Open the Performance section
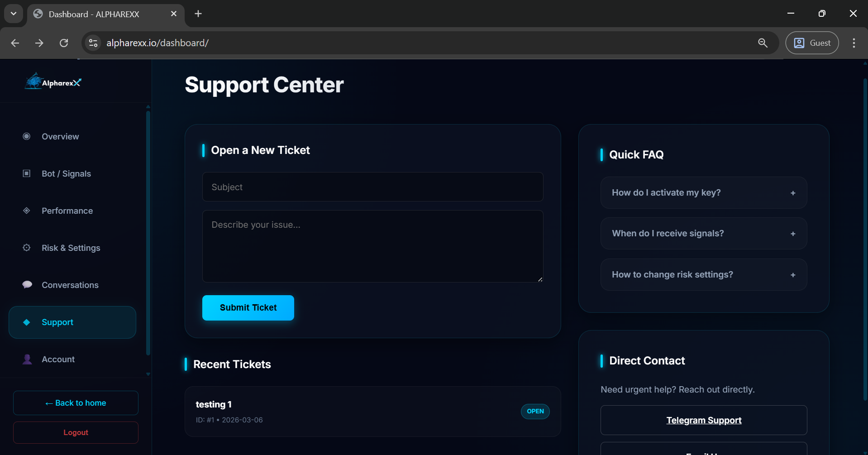The width and height of the screenshot is (868, 455). [72, 211]
